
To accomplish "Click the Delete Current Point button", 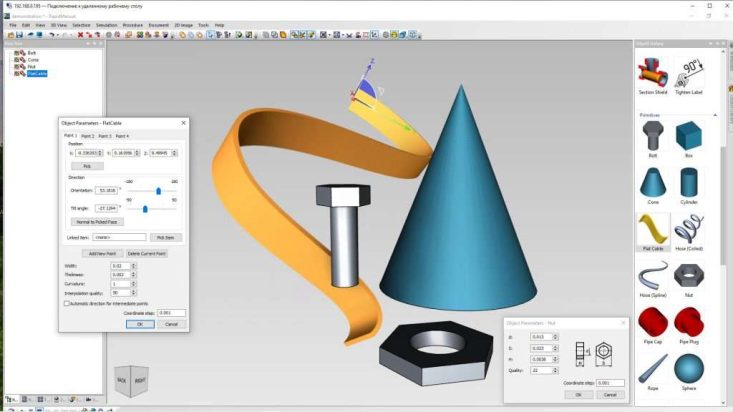I will (147, 253).
